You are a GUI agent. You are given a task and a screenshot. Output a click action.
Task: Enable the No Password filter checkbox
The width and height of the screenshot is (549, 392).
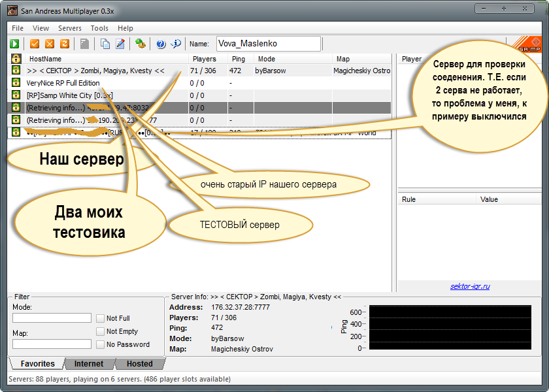click(101, 344)
